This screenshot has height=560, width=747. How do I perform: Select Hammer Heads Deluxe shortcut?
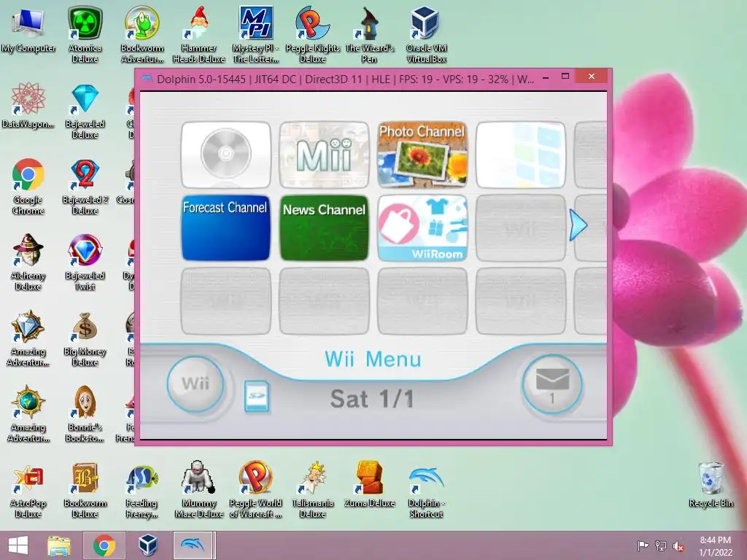[198, 35]
